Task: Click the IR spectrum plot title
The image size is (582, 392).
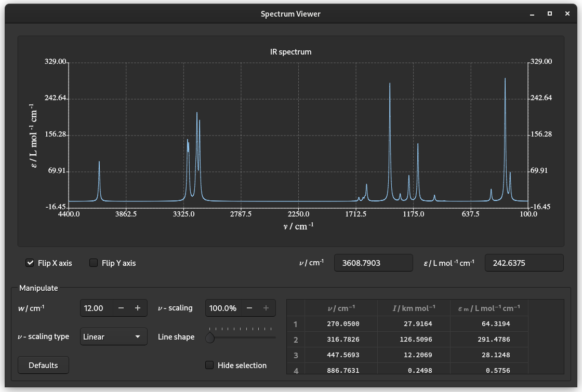Action: tap(290, 52)
